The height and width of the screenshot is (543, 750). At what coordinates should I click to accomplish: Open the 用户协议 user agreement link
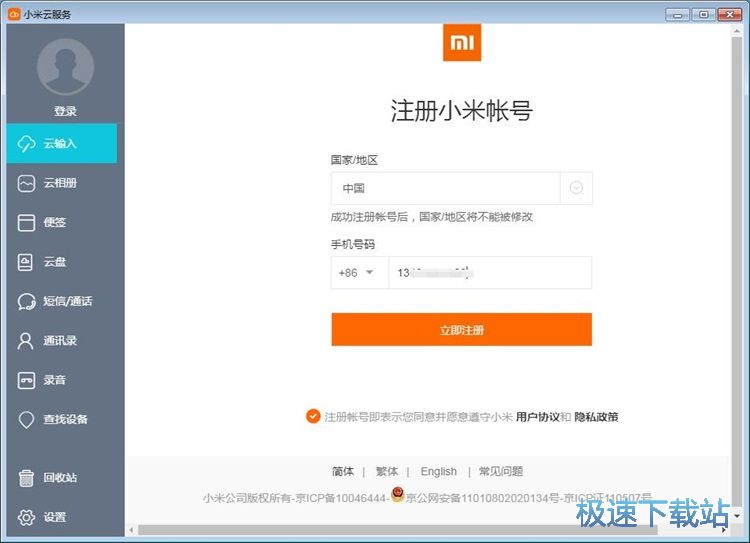click(538, 417)
